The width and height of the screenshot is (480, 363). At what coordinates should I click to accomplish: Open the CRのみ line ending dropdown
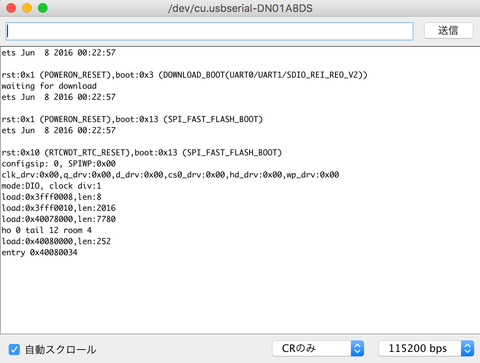click(318, 348)
